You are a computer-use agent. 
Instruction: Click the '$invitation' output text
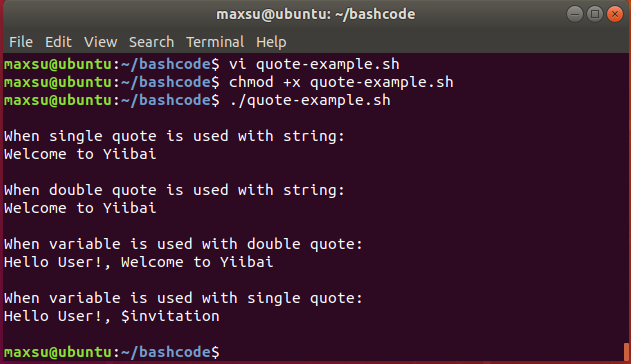coord(170,316)
